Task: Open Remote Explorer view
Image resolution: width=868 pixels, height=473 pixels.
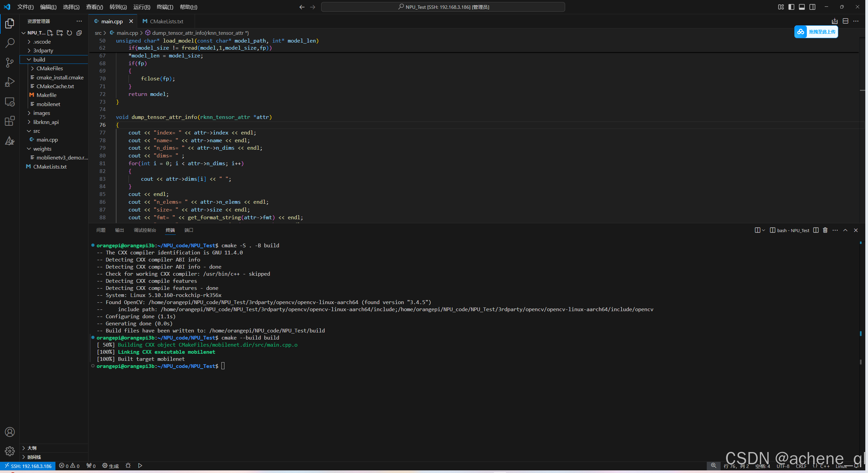Action: coord(10,102)
